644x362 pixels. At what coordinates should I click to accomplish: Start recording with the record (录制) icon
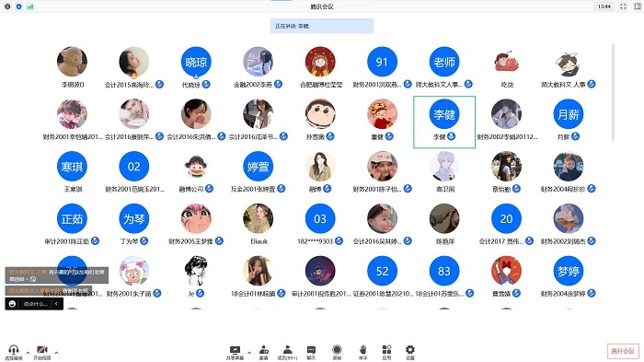(x=337, y=352)
